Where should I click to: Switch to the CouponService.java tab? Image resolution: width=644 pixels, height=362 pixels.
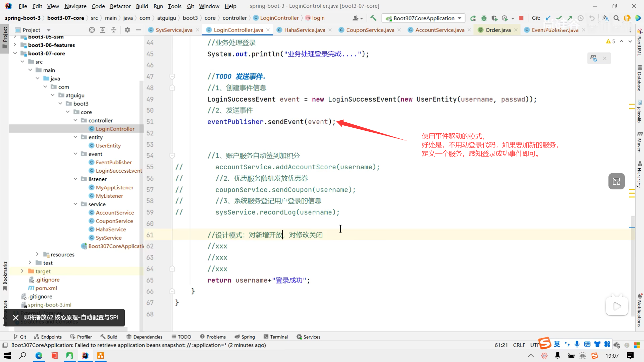(x=370, y=30)
